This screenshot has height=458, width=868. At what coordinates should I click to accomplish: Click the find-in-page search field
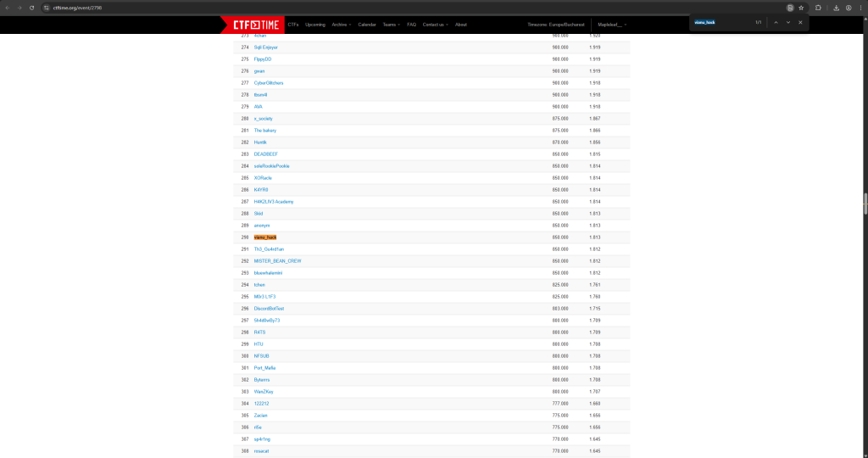tap(721, 22)
